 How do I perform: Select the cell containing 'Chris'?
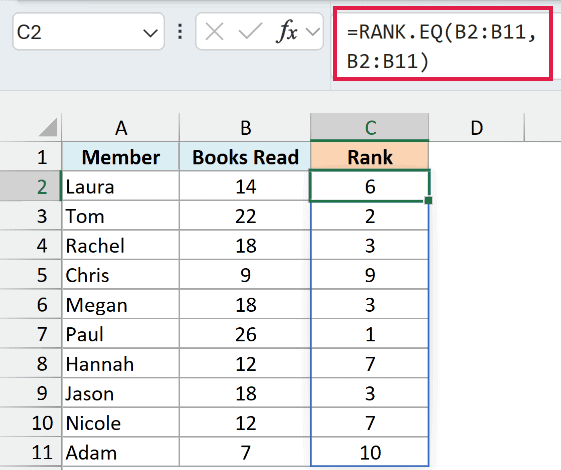click(x=121, y=275)
